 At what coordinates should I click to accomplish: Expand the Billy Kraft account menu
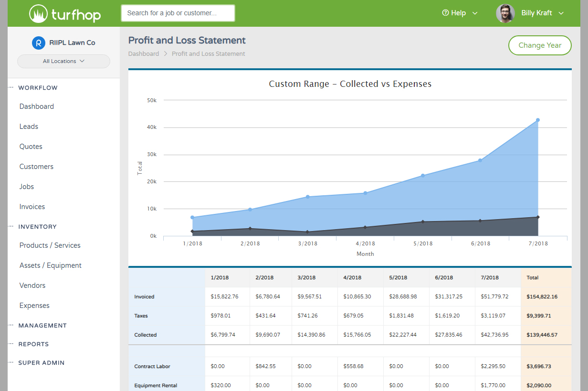tap(561, 13)
